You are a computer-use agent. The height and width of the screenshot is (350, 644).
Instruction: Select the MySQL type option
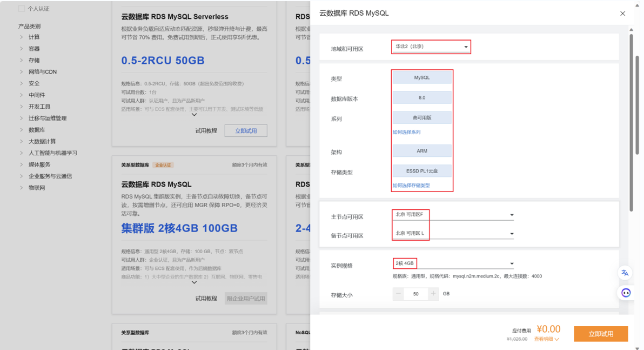422,77
